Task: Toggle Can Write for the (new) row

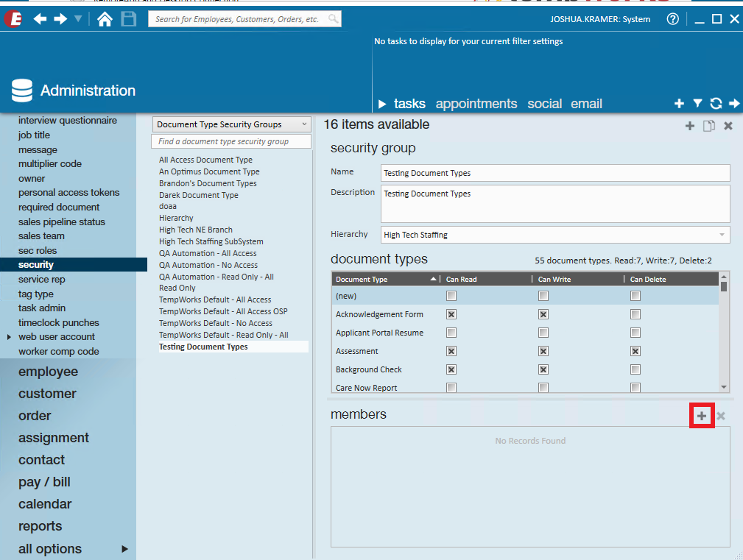Action: point(543,296)
